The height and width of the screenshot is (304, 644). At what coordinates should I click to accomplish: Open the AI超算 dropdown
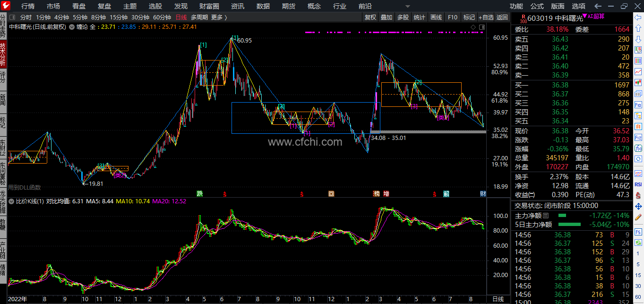pos(594,16)
